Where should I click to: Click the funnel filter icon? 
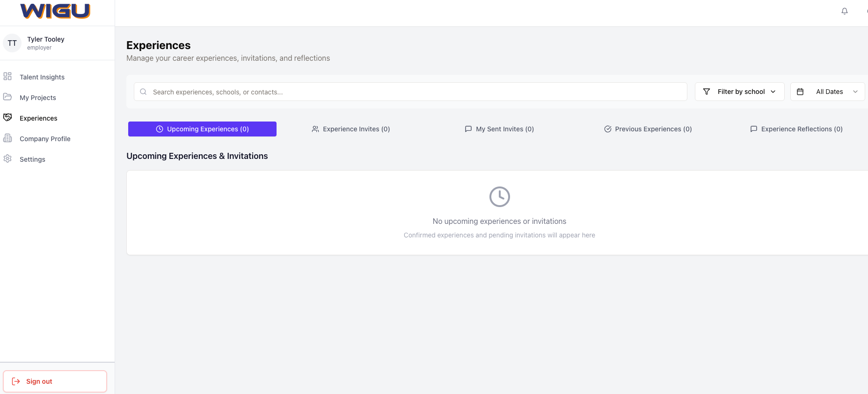click(x=707, y=92)
